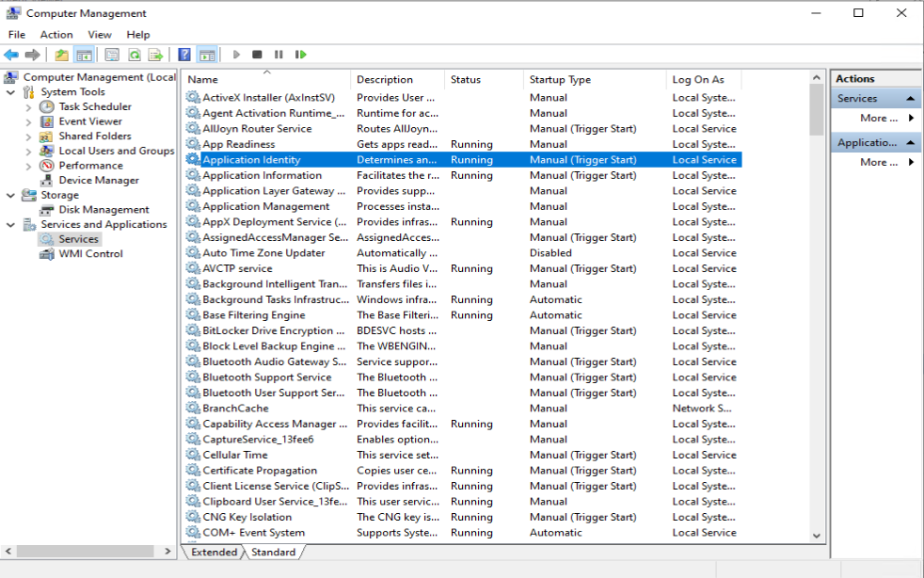Sort by Status column header

click(x=484, y=80)
